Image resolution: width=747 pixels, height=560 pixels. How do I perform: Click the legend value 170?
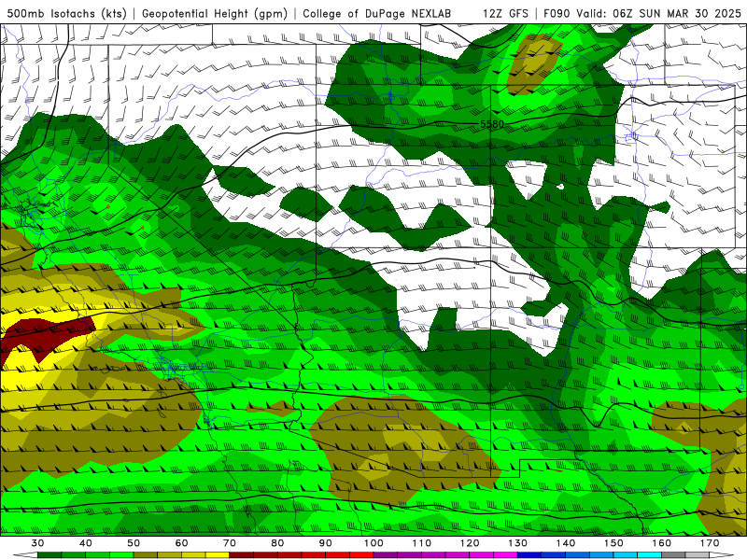click(x=710, y=543)
